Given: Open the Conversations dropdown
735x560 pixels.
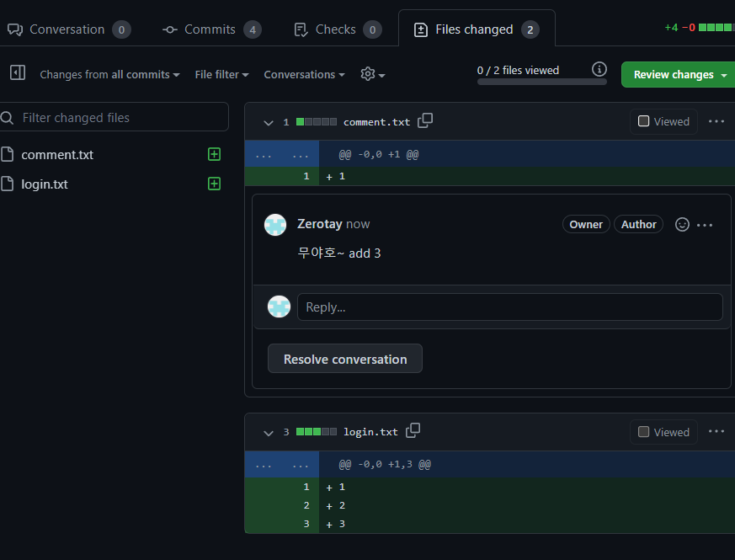Looking at the screenshot, I should click(304, 75).
